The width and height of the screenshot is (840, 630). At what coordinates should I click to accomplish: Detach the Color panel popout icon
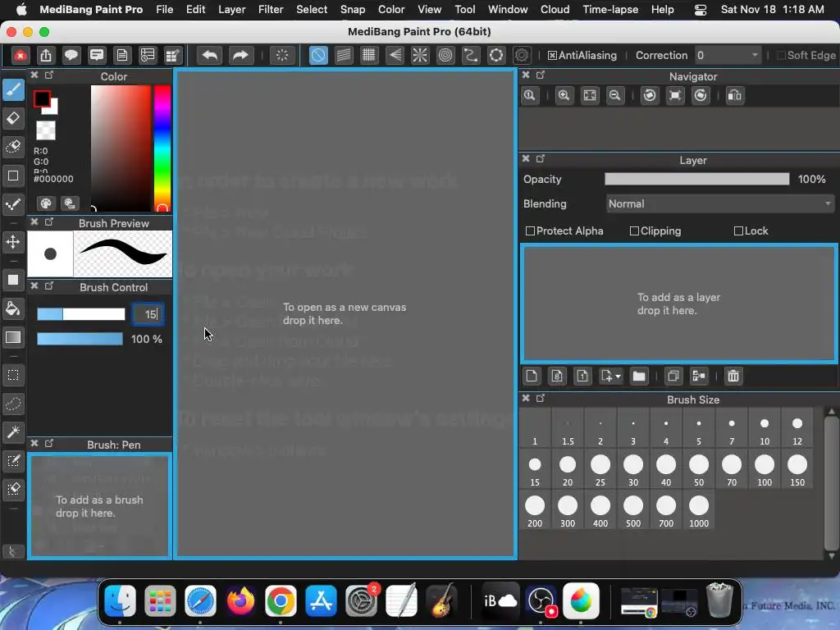point(48,75)
